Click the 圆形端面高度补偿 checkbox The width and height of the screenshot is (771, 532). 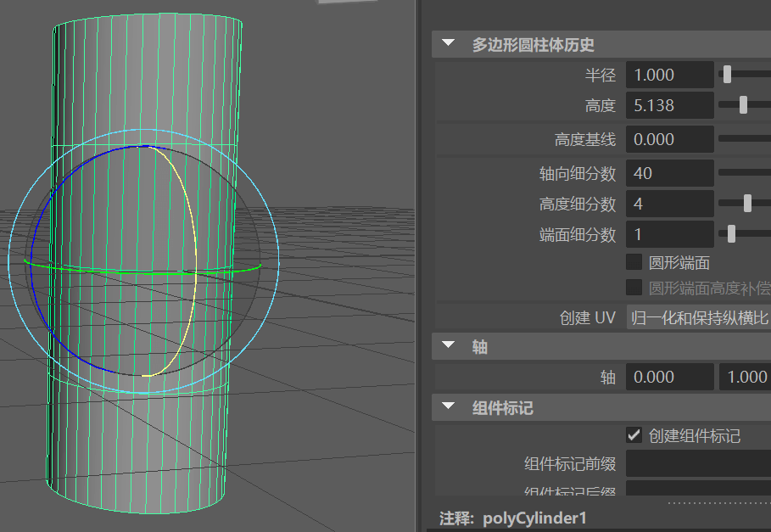[x=634, y=287]
